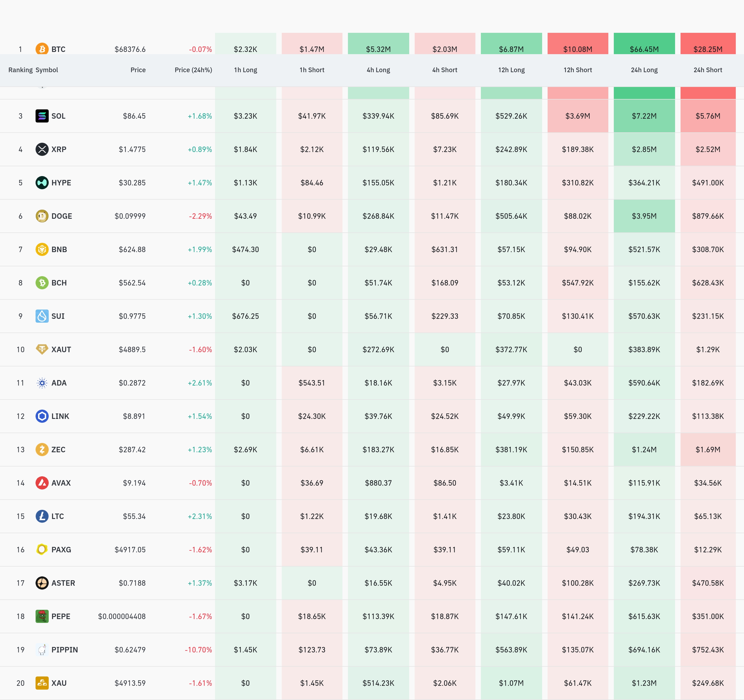744x700 pixels.
Task: Click the HYPE coin icon
Action: pos(42,183)
